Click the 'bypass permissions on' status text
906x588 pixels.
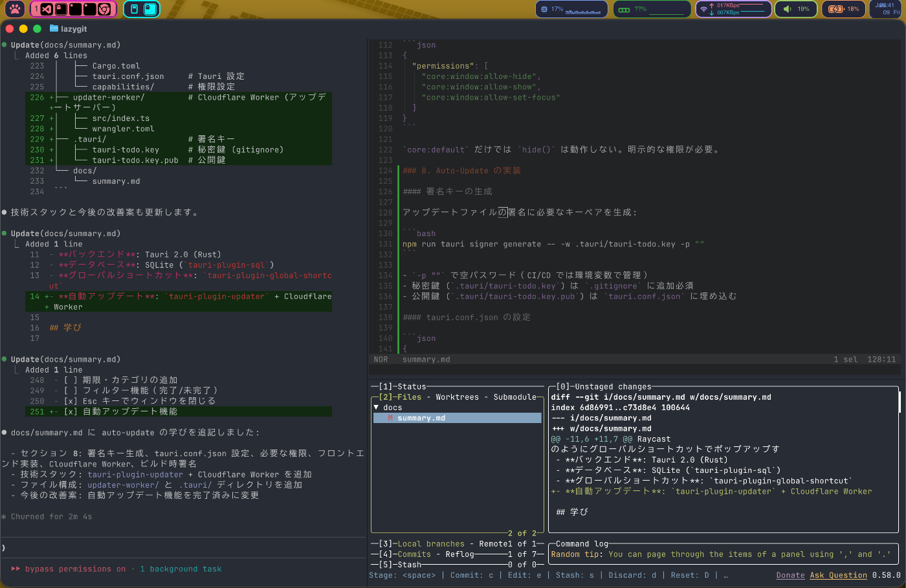point(75,569)
